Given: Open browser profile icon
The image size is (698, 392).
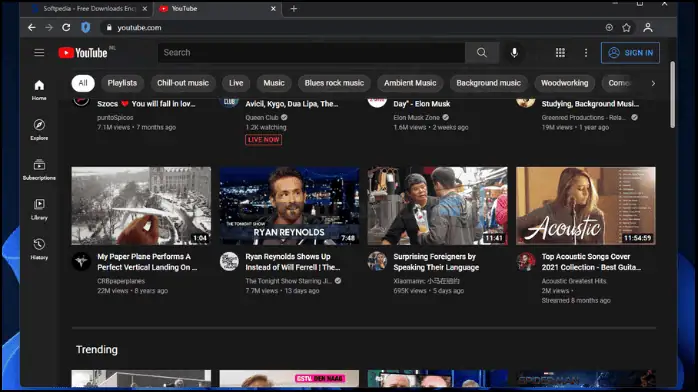Looking at the screenshot, I should coord(648,28).
